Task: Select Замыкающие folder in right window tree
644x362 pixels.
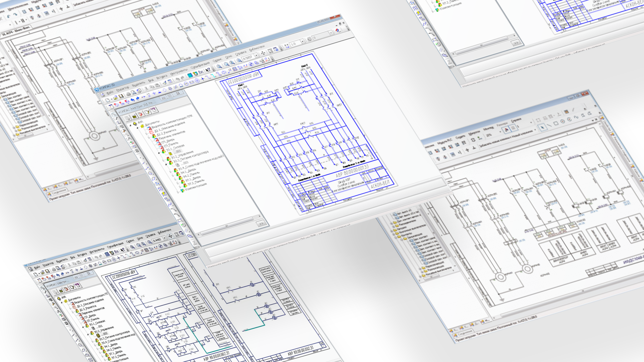Action: [x=415, y=236]
